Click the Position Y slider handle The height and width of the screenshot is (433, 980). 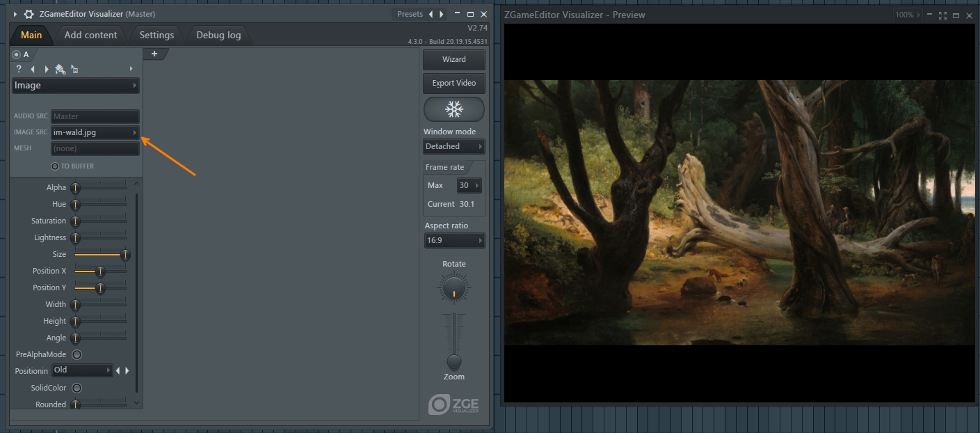click(x=100, y=288)
